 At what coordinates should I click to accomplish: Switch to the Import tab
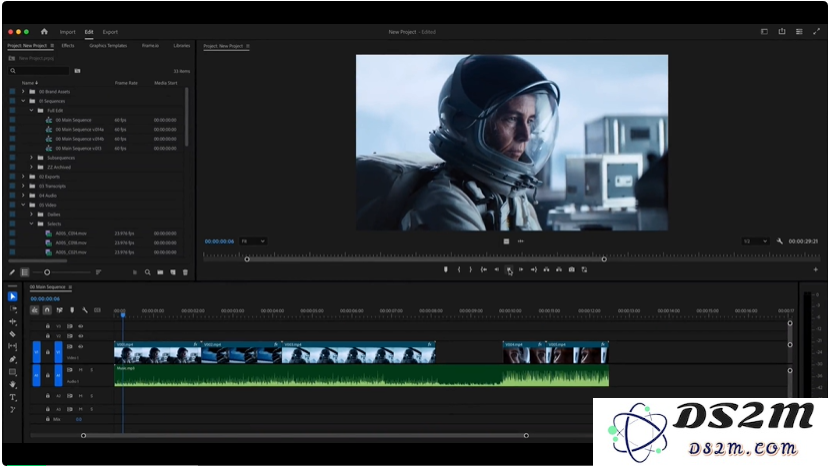coord(67,32)
